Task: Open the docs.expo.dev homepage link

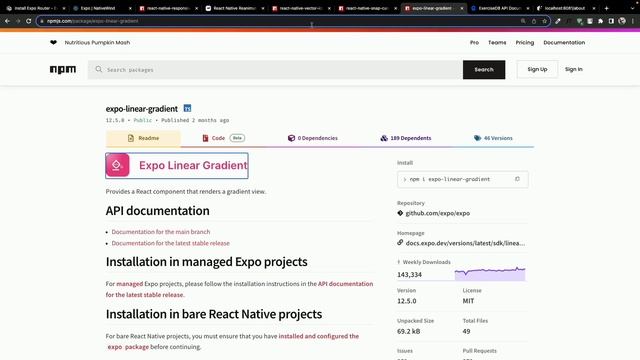Action: [465, 243]
